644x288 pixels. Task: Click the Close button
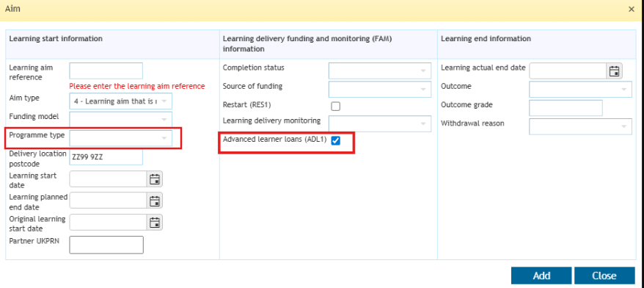(x=604, y=276)
